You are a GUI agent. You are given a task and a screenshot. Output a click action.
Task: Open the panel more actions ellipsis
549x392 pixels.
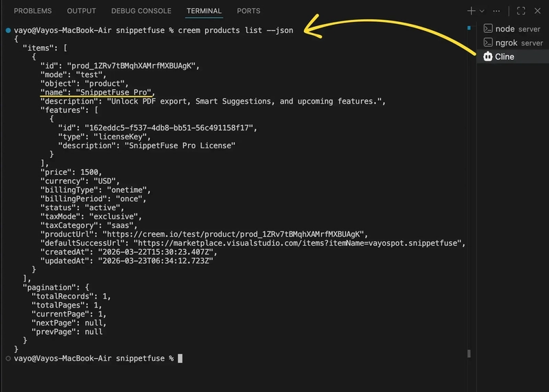coord(496,11)
